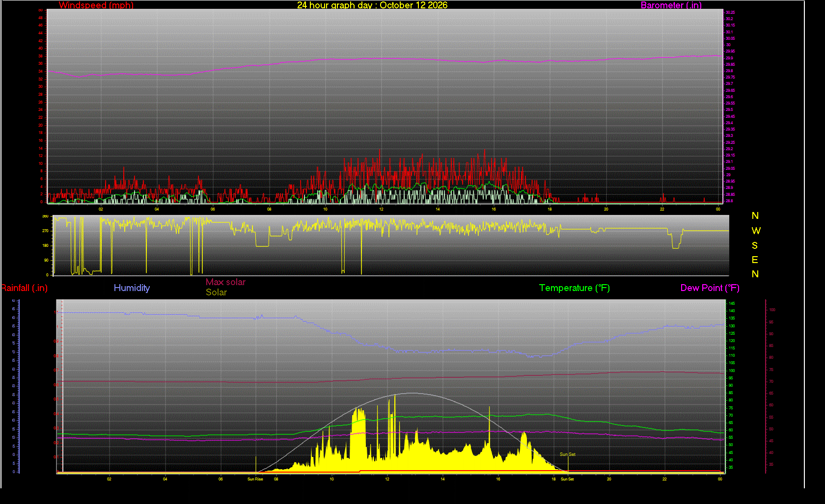Click the "Rainfall (.in)" red label

tap(24, 288)
